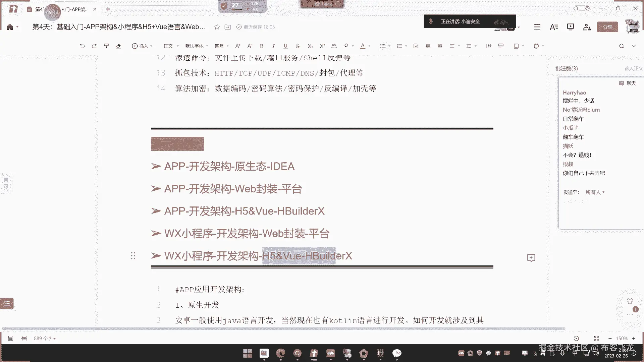Viewport: 644px width, 362px height.
Task: Open search with the magnifier icon
Action: click(x=621, y=46)
